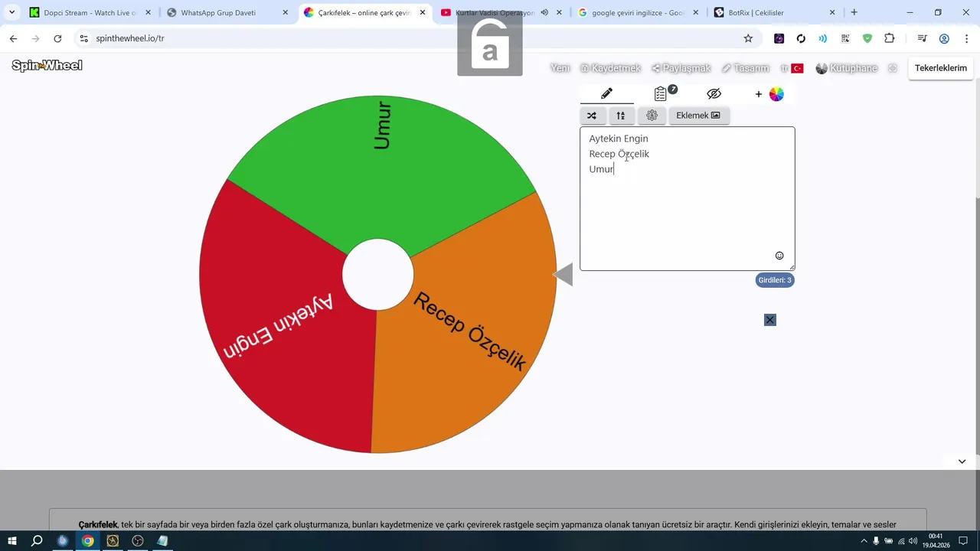Open the Extensions puzzle menu
This screenshot has height=551, width=980.
890,38
